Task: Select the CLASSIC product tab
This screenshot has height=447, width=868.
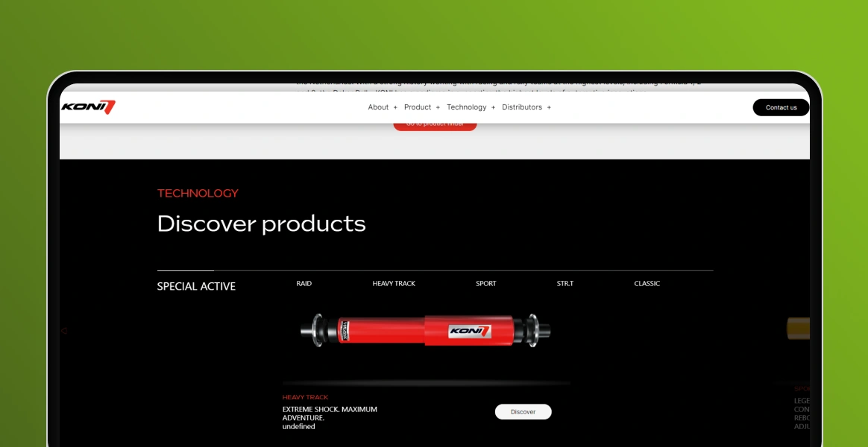Action: pos(647,283)
